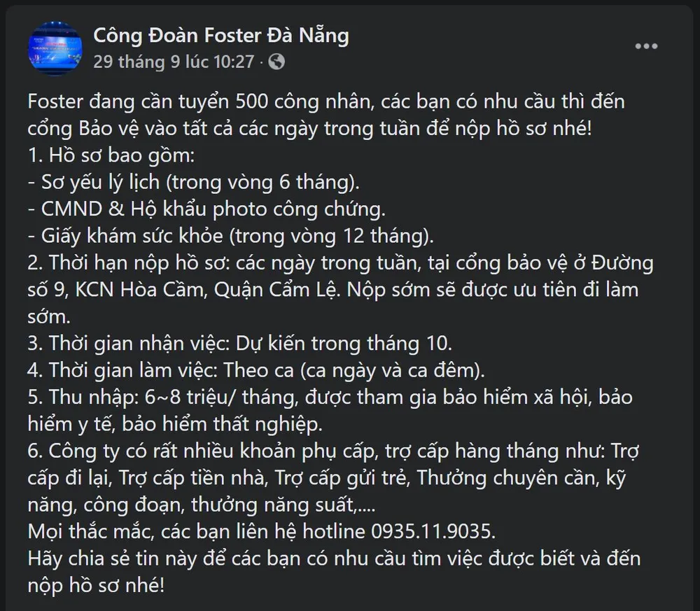Open the post options three-dot menu

pyautogui.click(x=645, y=47)
